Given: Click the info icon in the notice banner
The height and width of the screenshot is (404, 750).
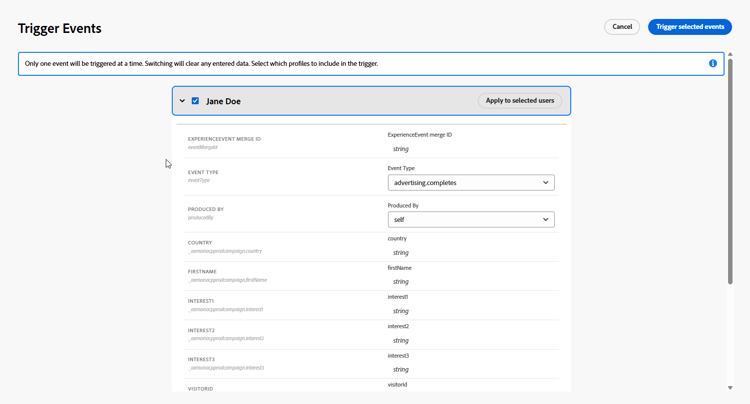Looking at the screenshot, I should (713, 64).
